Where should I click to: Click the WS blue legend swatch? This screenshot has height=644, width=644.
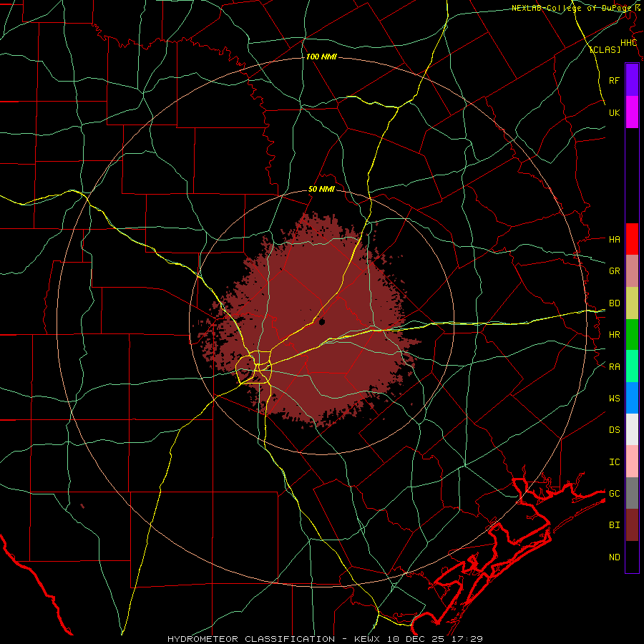point(632,398)
